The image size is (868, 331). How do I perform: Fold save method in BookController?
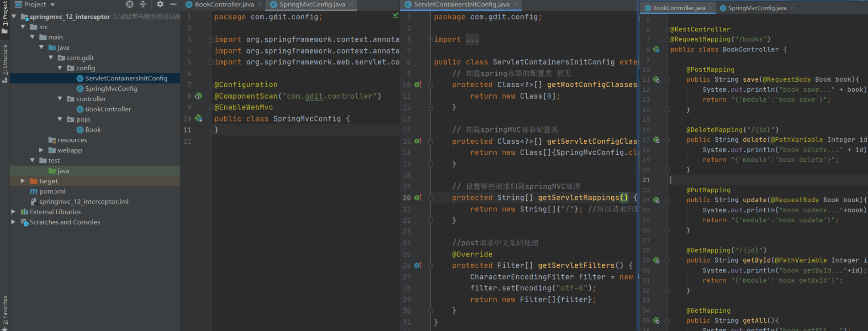[x=667, y=79]
